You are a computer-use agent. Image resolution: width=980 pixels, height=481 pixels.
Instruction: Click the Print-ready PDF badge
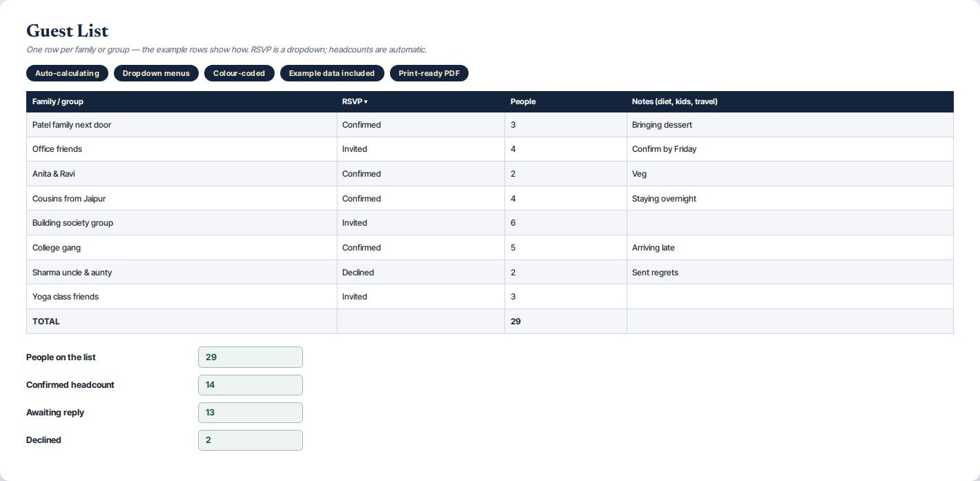429,73
